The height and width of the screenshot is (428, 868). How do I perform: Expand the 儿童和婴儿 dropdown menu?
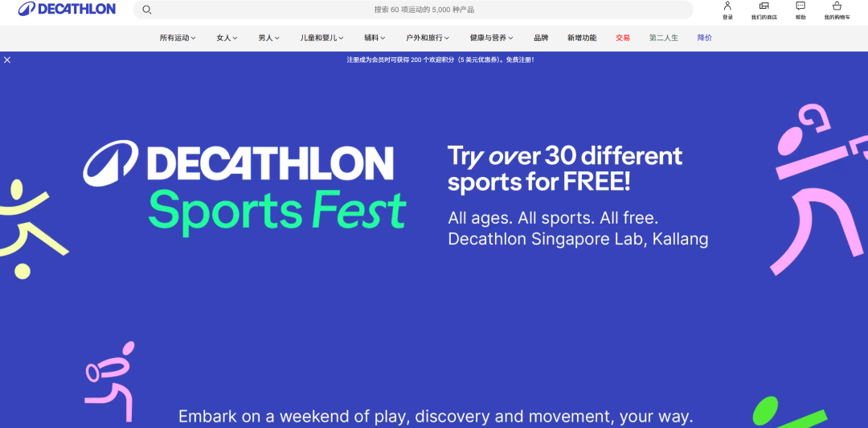point(321,38)
